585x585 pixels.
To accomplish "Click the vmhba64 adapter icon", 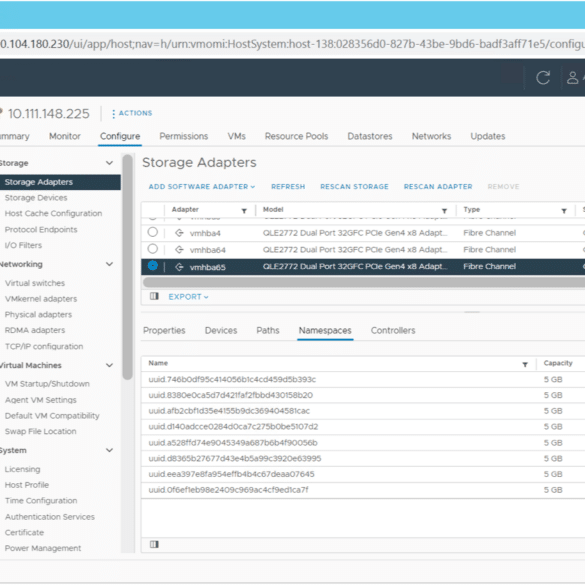I will pyautogui.click(x=179, y=250).
